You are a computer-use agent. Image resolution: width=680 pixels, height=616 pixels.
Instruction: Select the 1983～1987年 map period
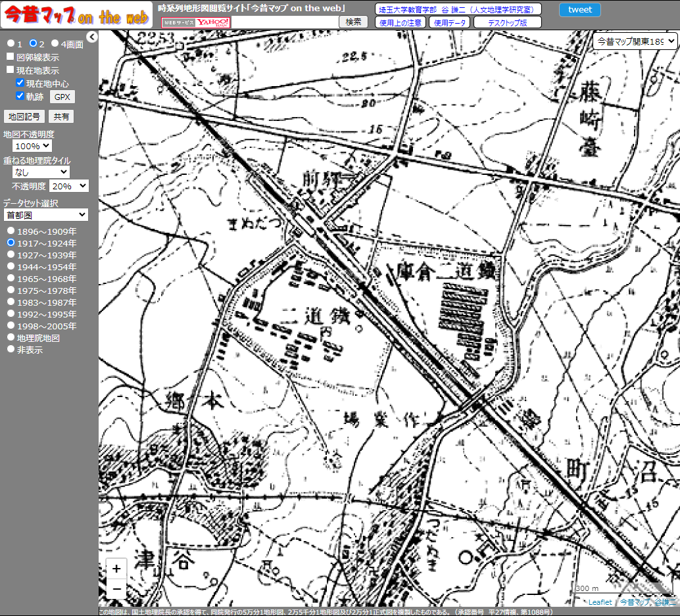(11, 302)
